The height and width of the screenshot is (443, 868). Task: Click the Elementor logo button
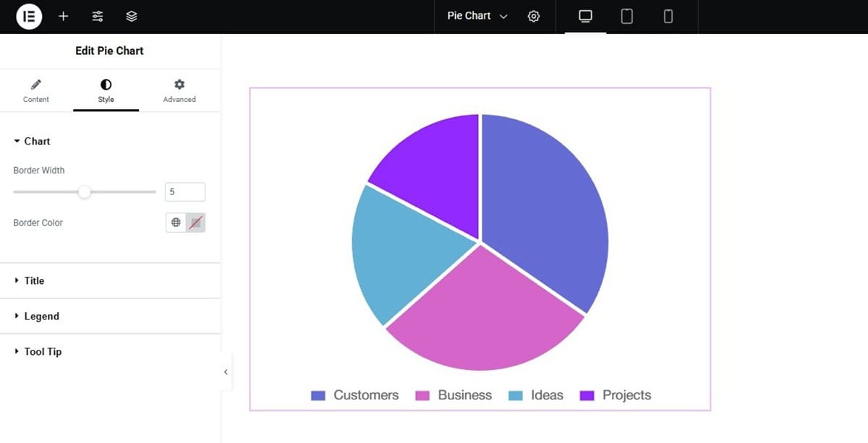click(29, 16)
